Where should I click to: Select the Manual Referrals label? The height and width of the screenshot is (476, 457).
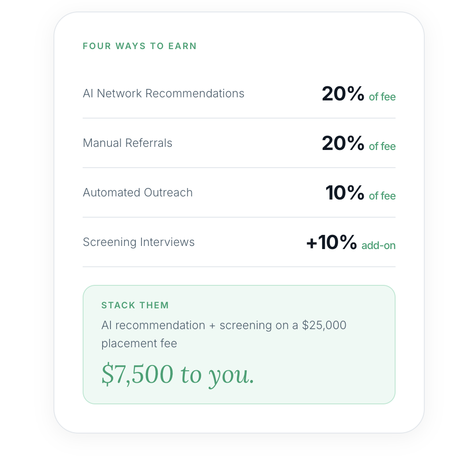coord(128,143)
